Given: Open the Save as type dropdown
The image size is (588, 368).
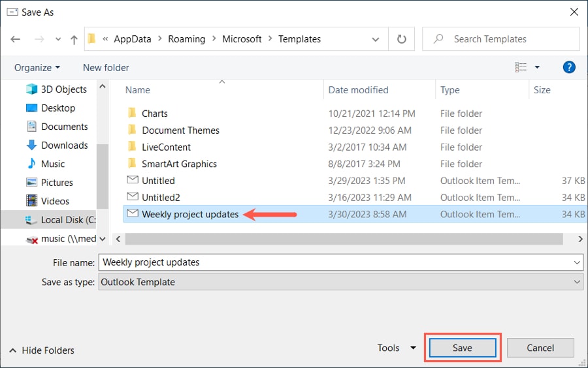Looking at the screenshot, I should click(x=341, y=282).
